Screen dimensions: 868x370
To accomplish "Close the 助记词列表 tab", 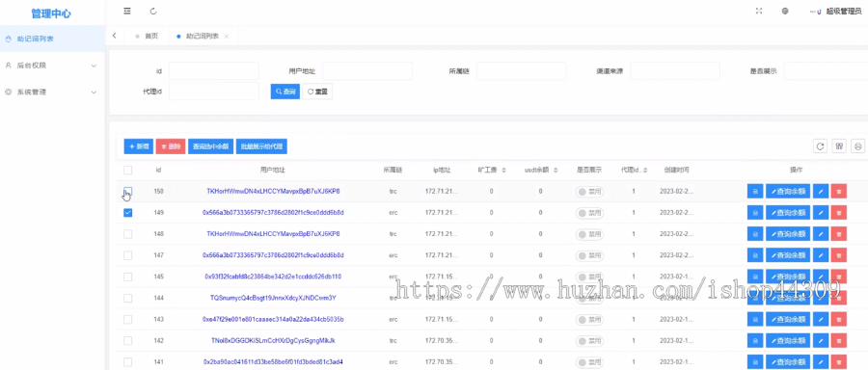I will [227, 37].
